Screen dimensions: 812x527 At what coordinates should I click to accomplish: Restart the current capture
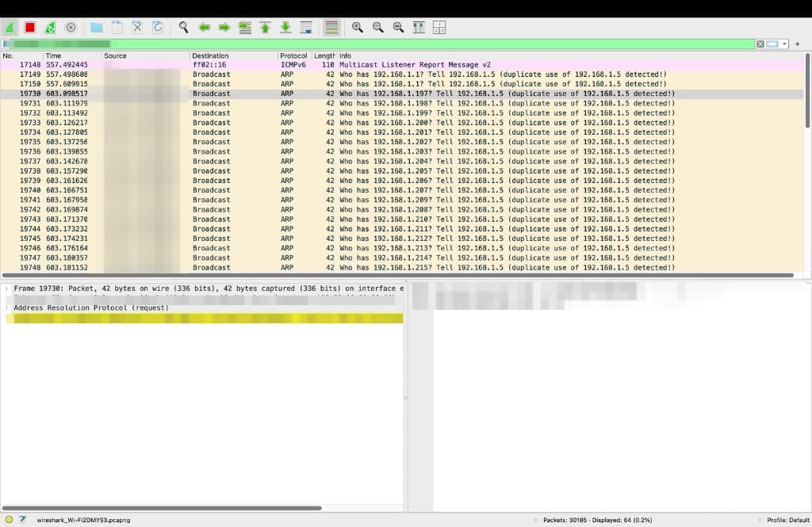coord(50,28)
